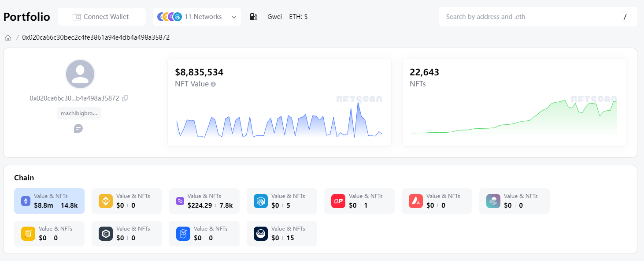The width and height of the screenshot is (644, 261).
Task: Pick the Optimism OP chain
Action: coord(359,201)
